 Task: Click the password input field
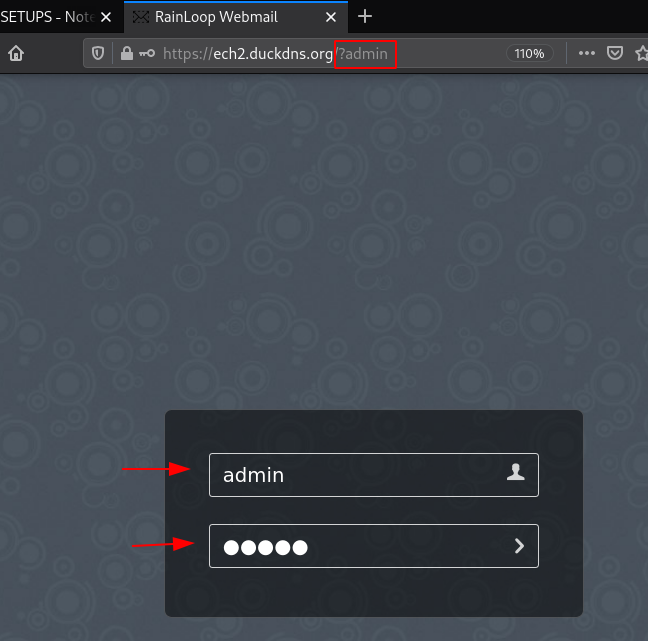pos(374,546)
